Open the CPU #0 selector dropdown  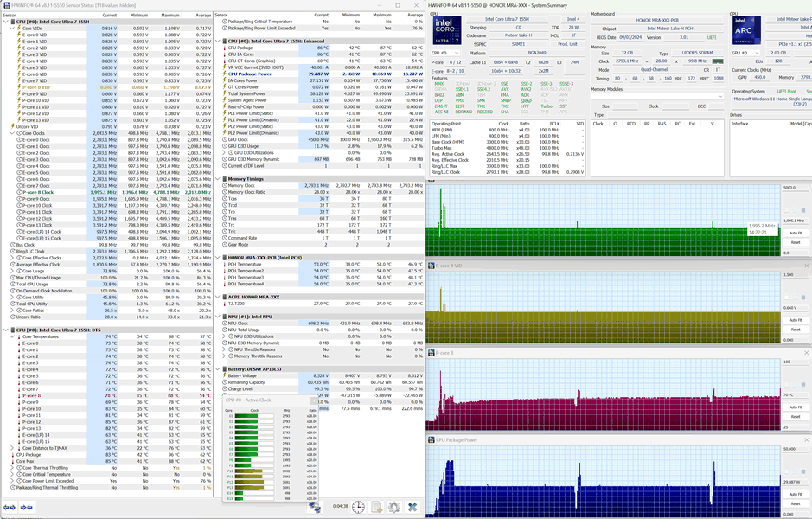[x=444, y=53]
